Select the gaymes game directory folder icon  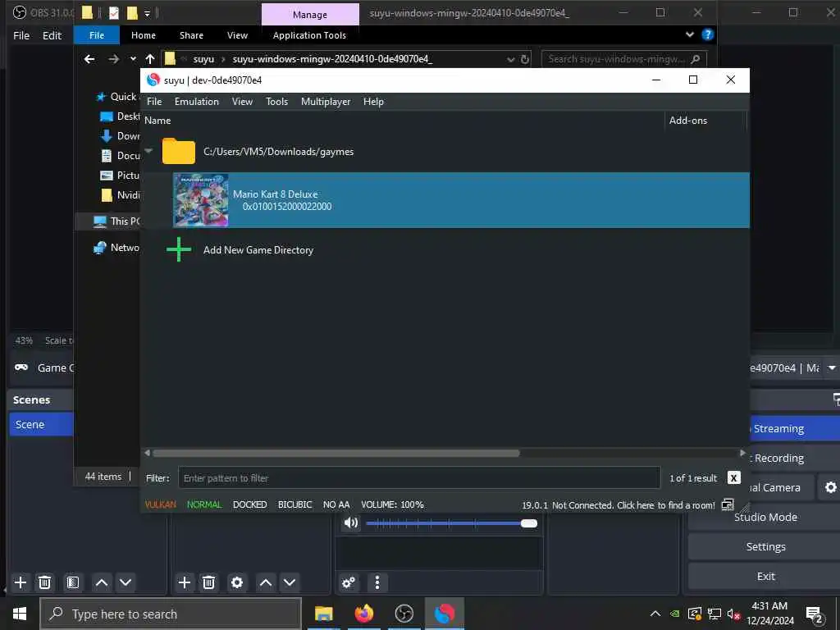[x=178, y=151]
